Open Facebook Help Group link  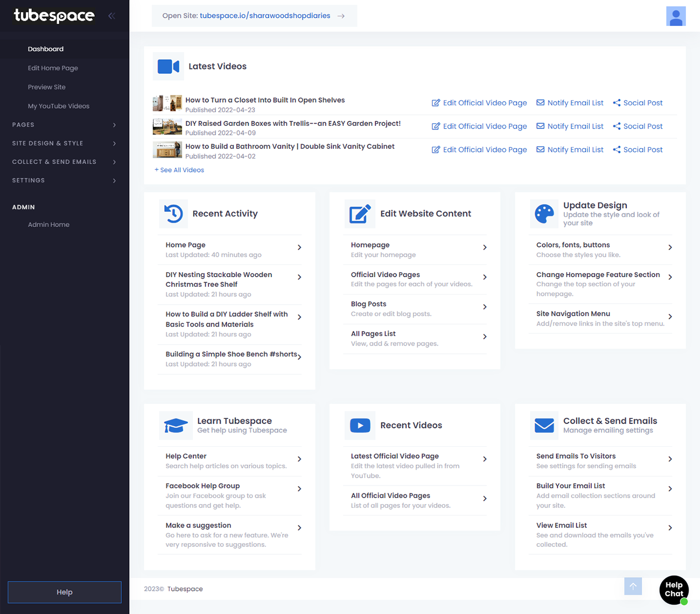pyautogui.click(x=230, y=495)
